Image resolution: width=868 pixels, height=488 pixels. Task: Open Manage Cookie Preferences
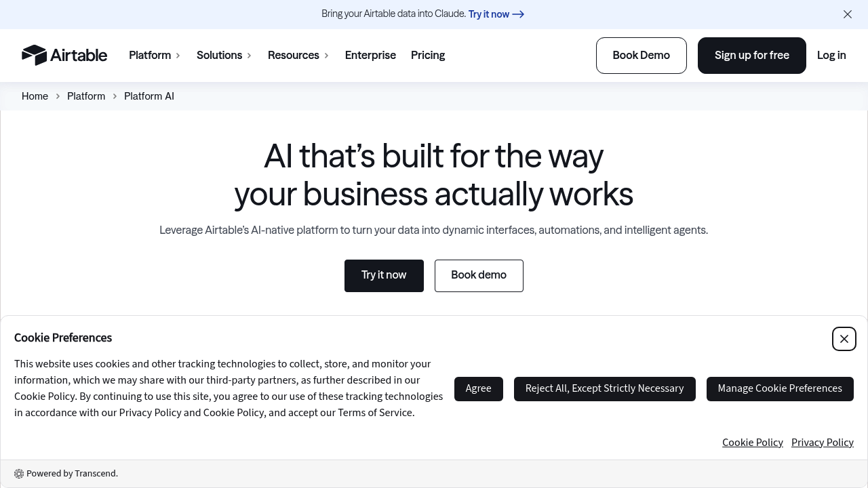780,389
